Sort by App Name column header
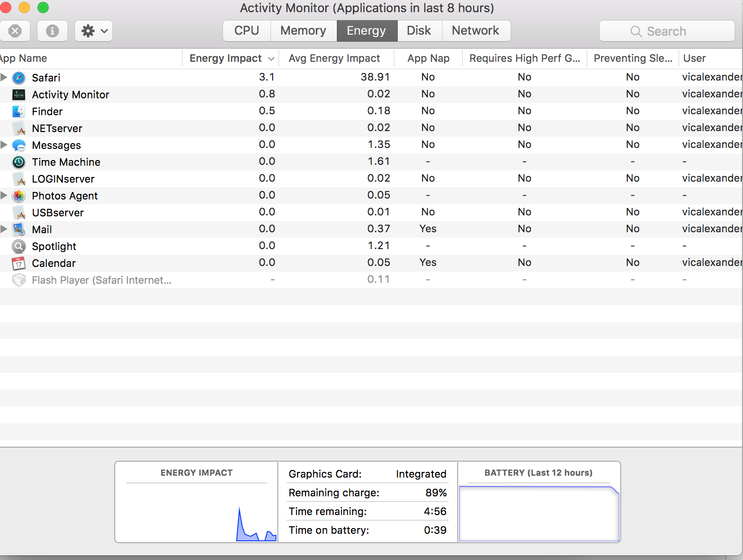The width and height of the screenshot is (743, 560). coord(91,59)
